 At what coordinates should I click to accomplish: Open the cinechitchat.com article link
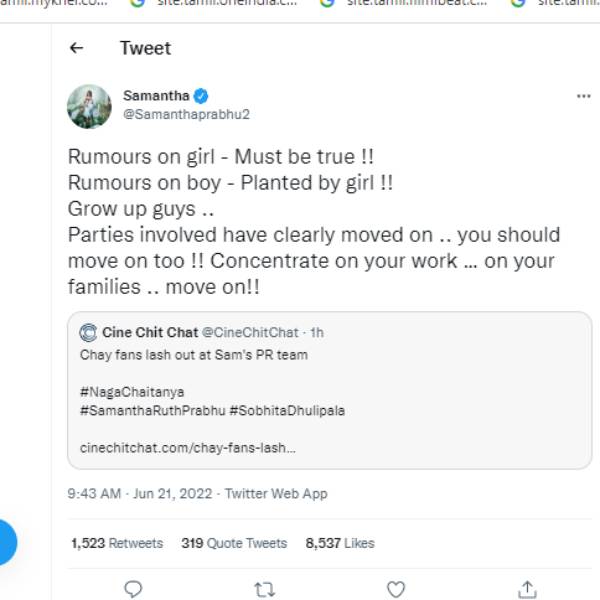click(187, 446)
